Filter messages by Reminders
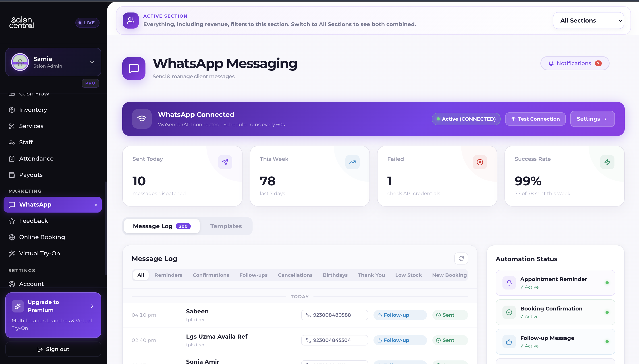This screenshot has width=639, height=364. [x=168, y=275]
